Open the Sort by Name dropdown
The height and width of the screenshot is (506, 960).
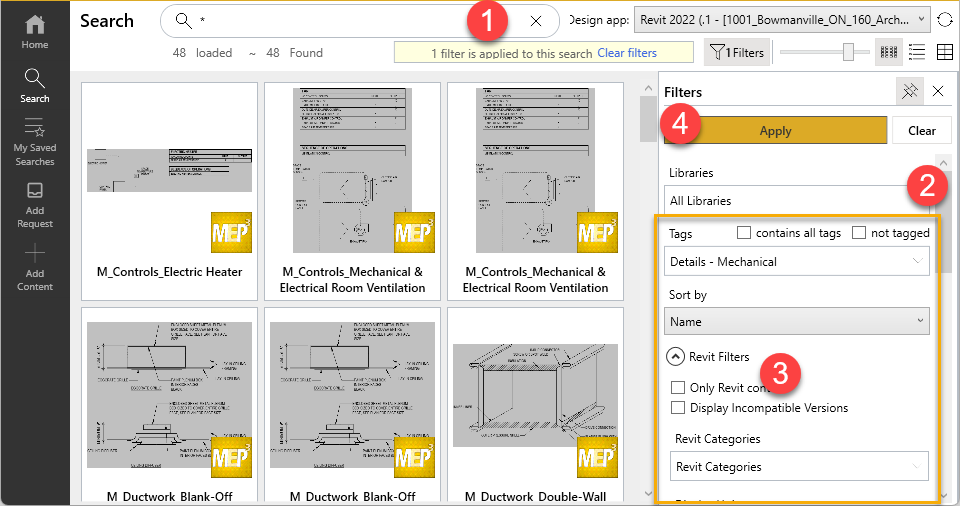(x=796, y=322)
